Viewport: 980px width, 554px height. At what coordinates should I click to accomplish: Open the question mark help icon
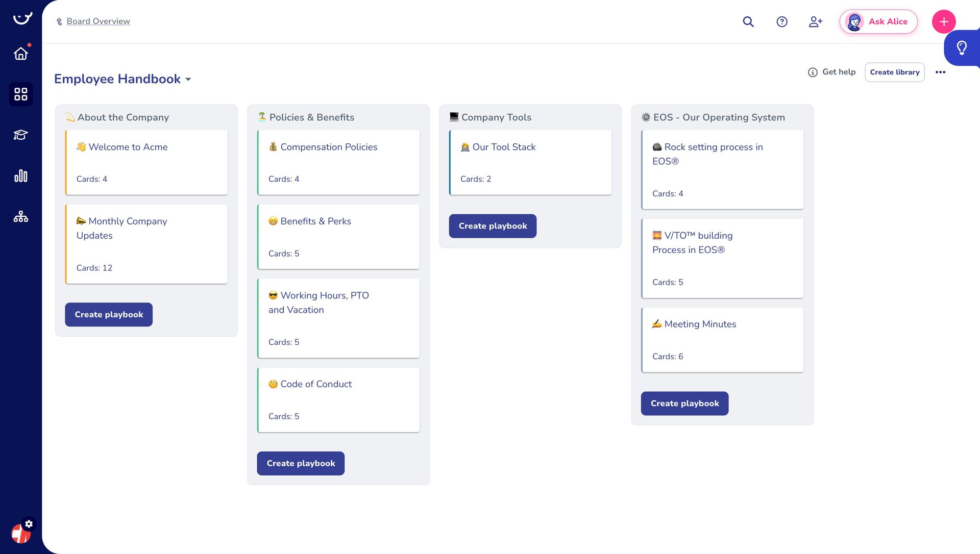tap(781, 21)
